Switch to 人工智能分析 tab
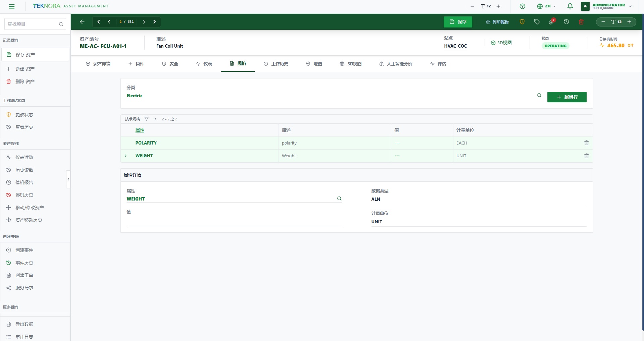This screenshot has height=341, width=644. [x=396, y=64]
